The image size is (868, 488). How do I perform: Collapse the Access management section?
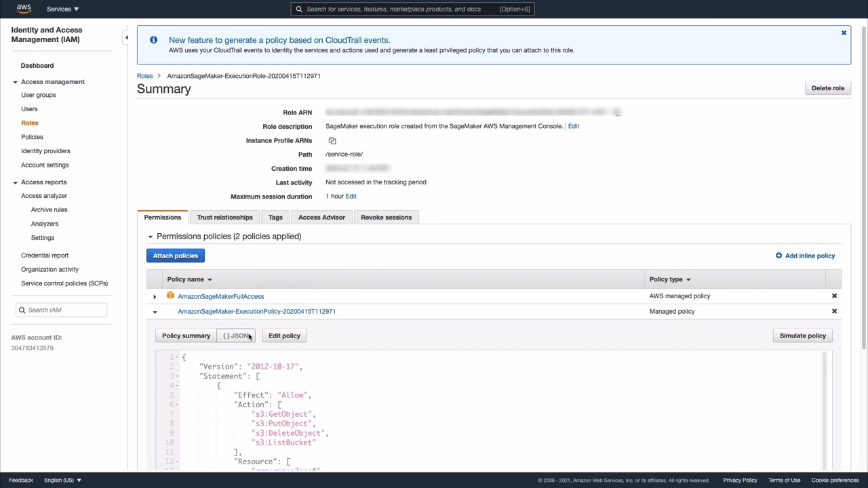pos(15,82)
